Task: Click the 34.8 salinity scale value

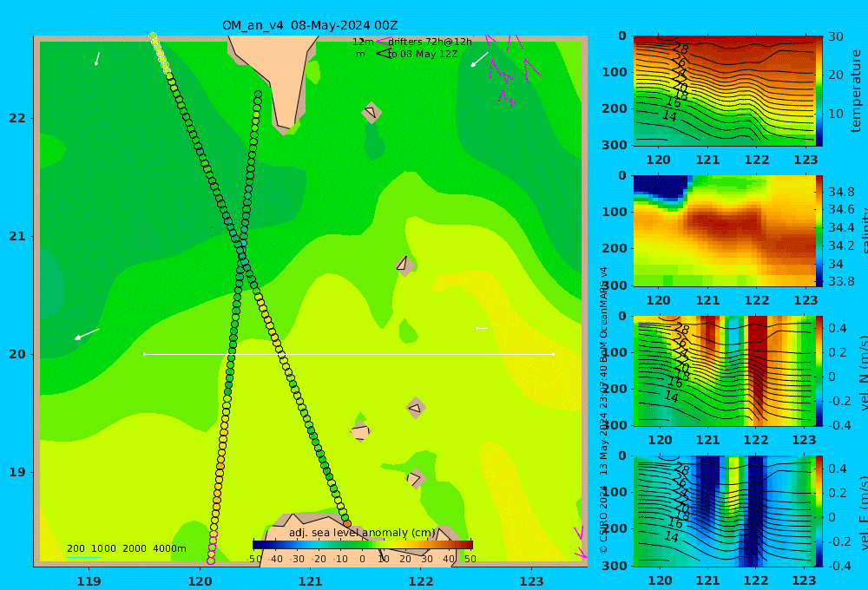Action: tap(841, 192)
